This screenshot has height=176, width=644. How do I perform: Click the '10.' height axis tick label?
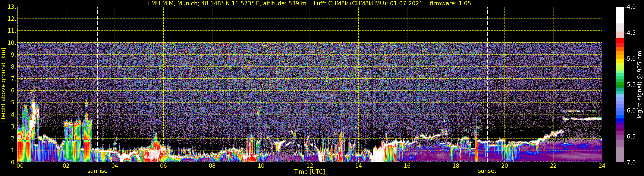point(12,43)
